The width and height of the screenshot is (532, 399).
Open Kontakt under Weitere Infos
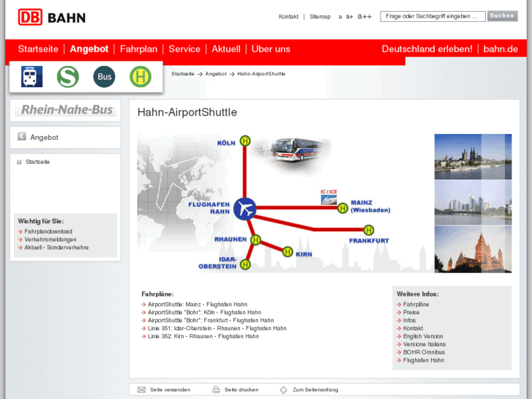(x=413, y=329)
